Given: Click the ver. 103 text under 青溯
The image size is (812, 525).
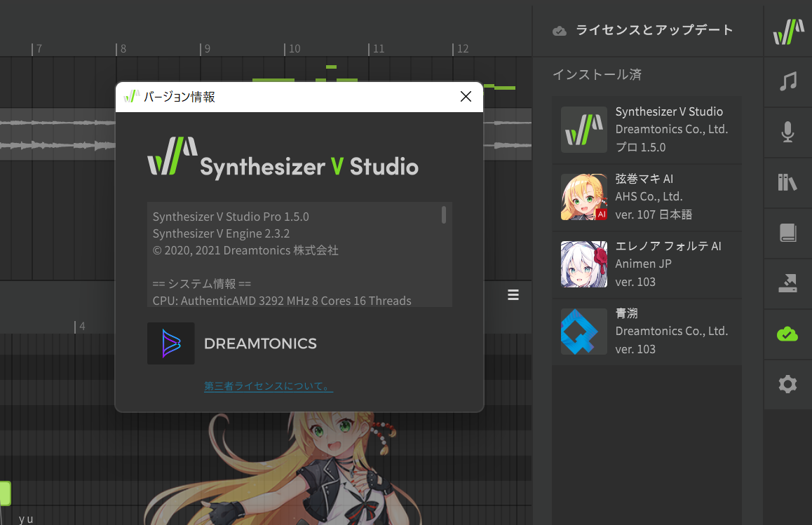Looking at the screenshot, I should pos(635,350).
